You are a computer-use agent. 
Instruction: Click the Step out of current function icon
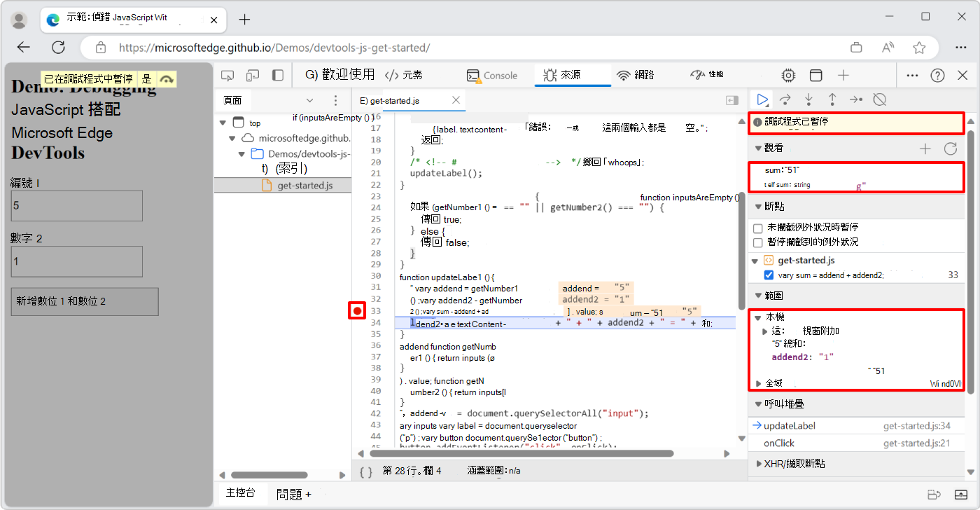[x=832, y=99]
